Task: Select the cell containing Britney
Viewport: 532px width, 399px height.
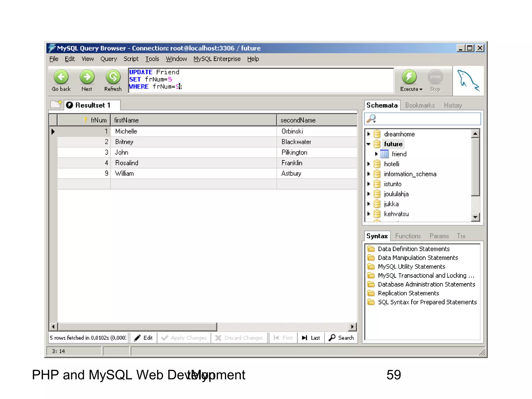Action: click(194, 142)
